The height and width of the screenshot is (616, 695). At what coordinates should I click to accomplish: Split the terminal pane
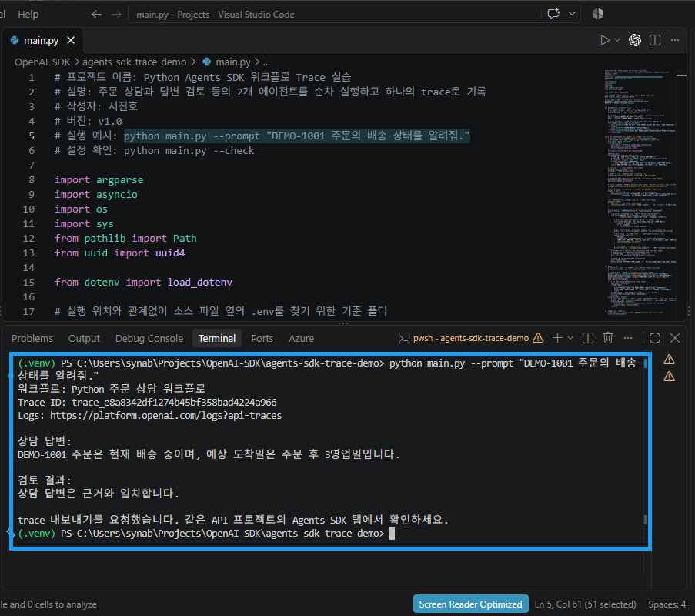coord(588,338)
